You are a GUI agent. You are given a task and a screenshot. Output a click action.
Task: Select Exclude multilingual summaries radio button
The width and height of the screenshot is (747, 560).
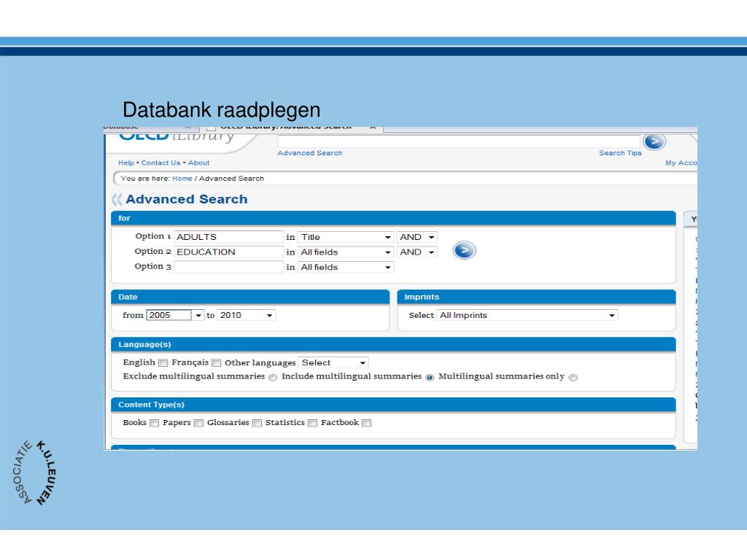273,377
